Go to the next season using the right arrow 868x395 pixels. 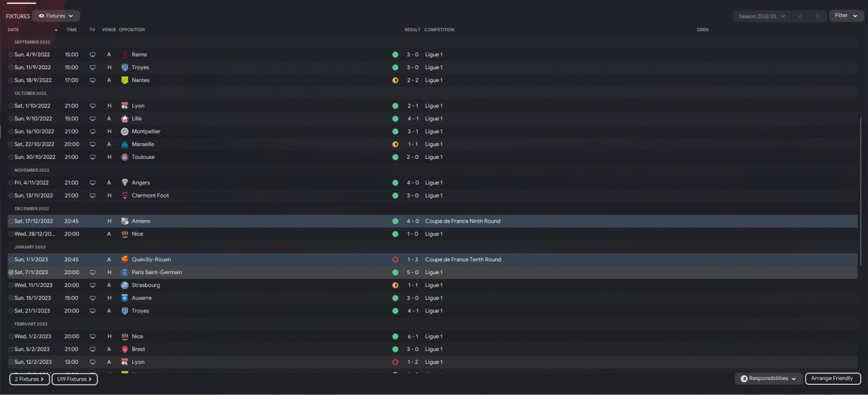coord(818,16)
